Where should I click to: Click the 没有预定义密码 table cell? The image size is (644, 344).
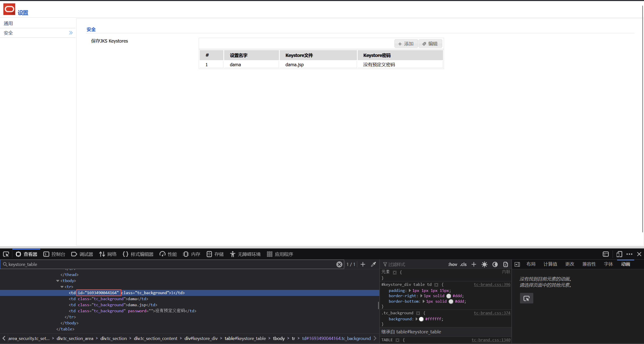coord(400,64)
